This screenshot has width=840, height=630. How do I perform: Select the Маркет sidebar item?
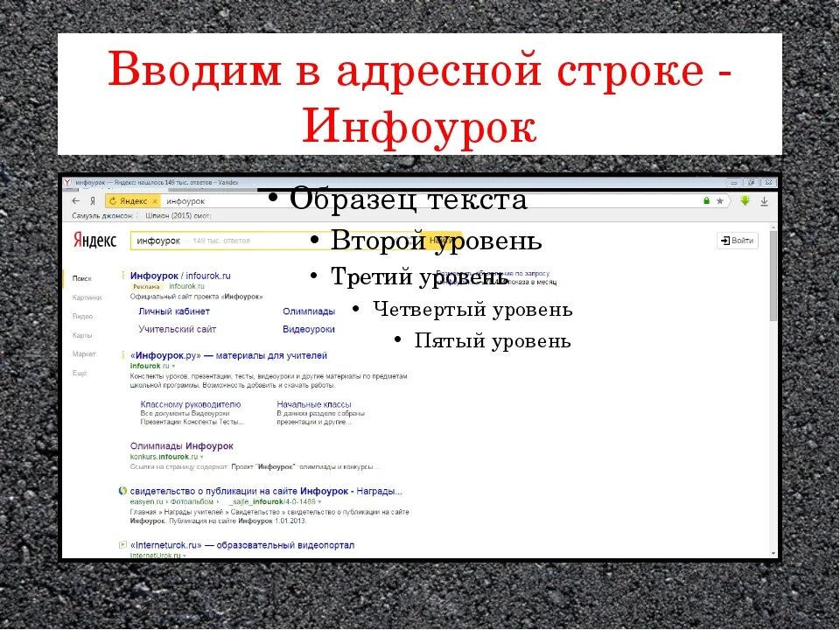tap(84, 354)
